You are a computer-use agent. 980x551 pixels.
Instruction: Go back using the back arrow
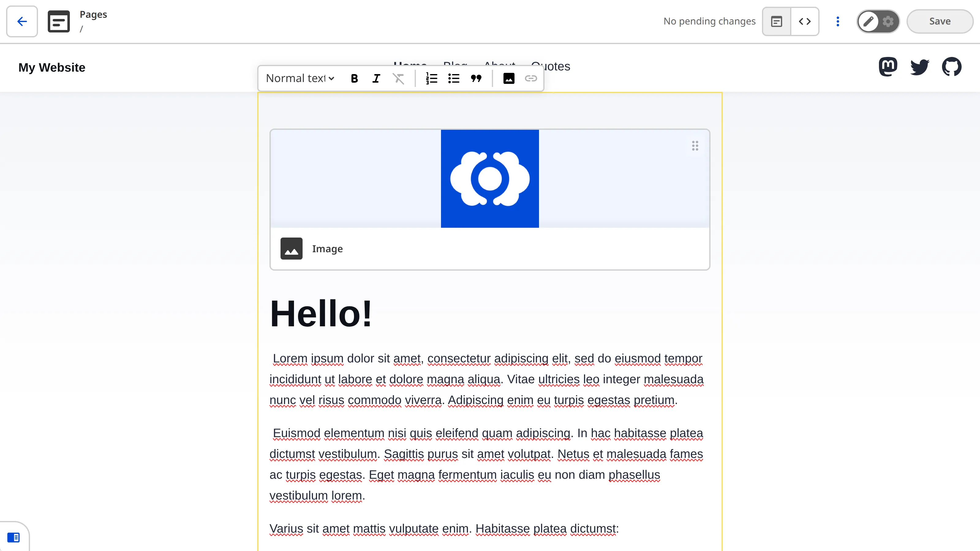[22, 21]
